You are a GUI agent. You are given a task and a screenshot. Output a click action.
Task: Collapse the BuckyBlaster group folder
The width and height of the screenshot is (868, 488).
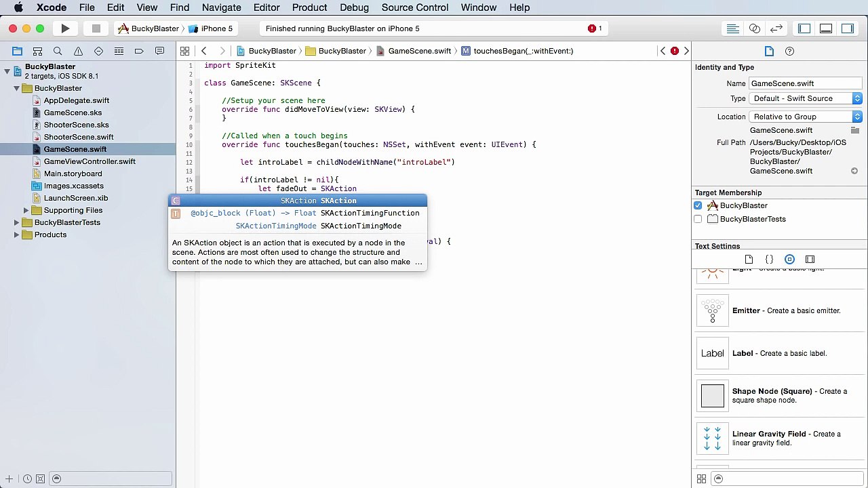[16, 88]
